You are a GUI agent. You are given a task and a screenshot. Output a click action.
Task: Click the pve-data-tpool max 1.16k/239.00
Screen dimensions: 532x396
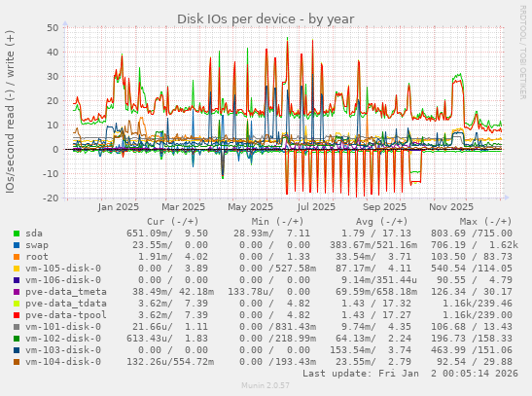click(478, 315)
